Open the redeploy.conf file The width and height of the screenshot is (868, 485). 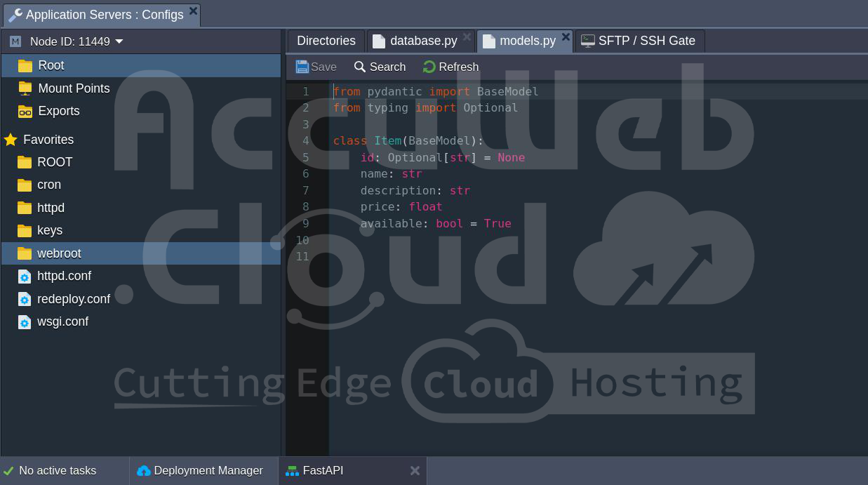73,299
